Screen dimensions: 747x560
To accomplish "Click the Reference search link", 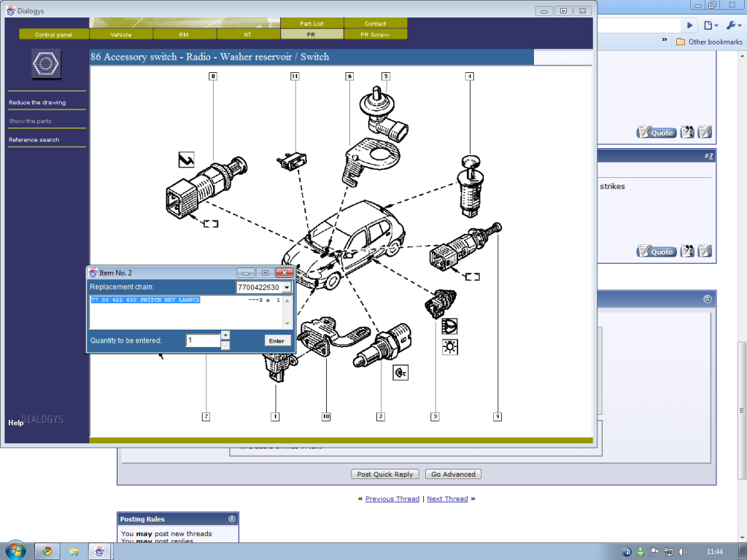I will (34, 139).
